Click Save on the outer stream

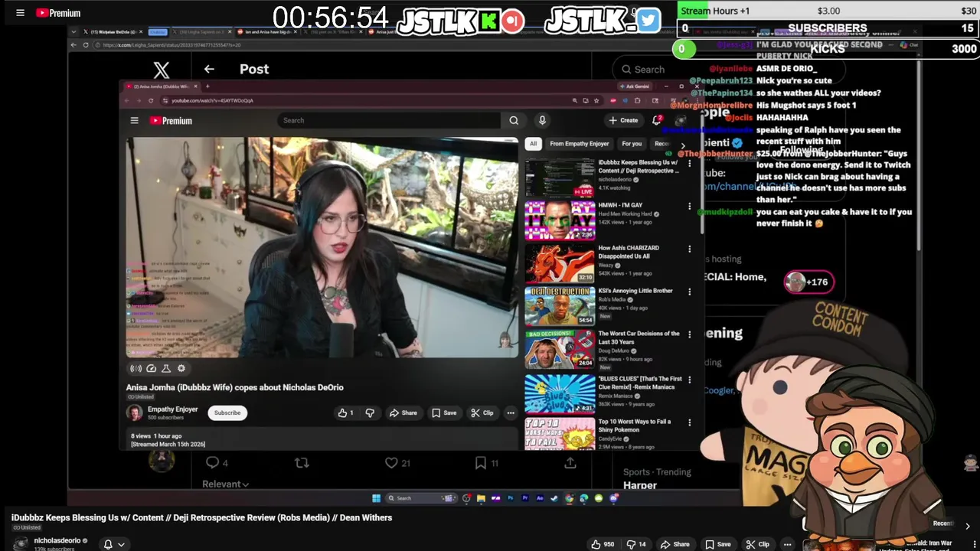point(717,544)
